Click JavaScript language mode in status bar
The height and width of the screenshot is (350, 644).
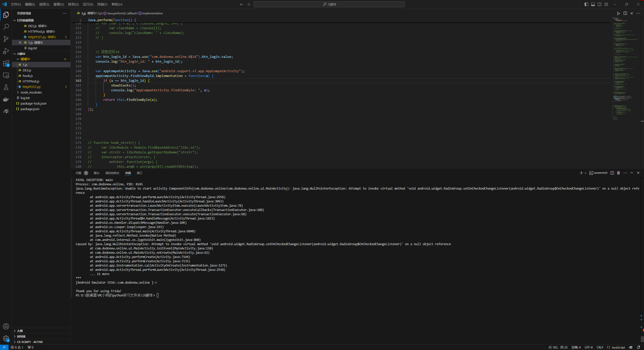[x=618, y=347]
